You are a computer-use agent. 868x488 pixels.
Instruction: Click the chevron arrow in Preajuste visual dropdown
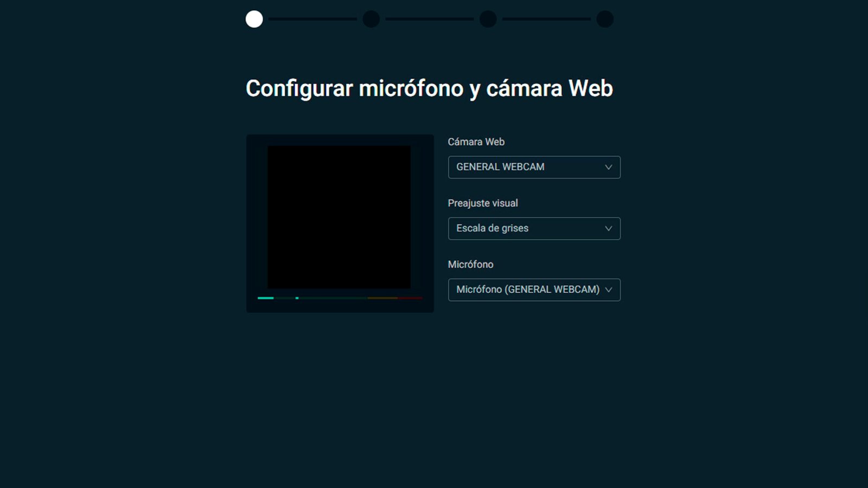pyautogui.click(x=608, y=228)
